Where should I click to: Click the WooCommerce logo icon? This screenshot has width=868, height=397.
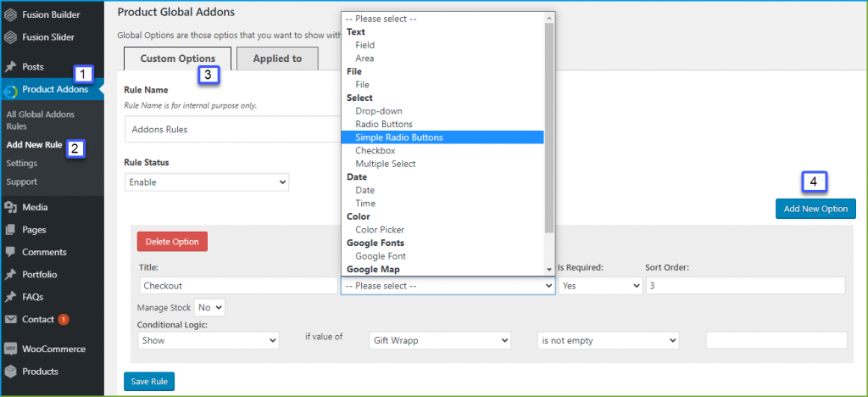(9, 349)
